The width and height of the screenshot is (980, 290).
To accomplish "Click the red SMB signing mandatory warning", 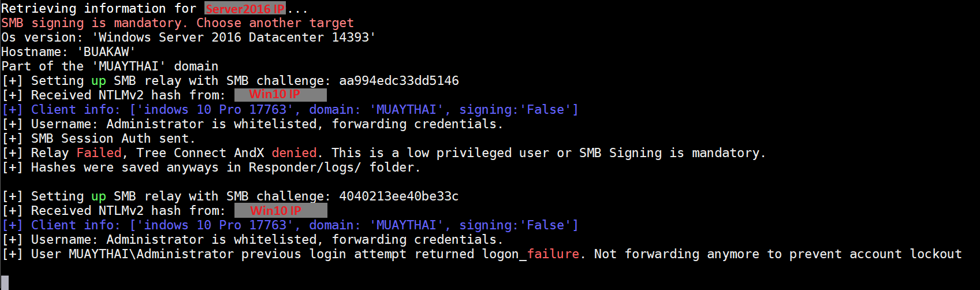I will [177, 23].
